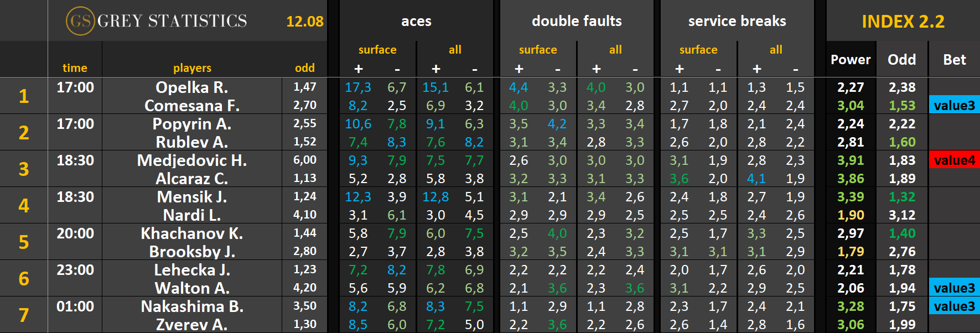Click the time column header
Screen dimensions: 980x333
pos(75,68)
